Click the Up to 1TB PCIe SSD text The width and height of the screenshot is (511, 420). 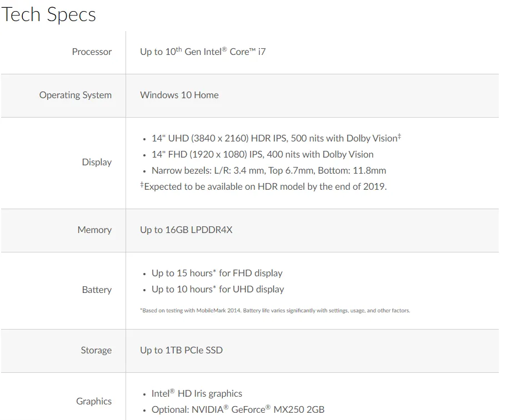point(181,350)
